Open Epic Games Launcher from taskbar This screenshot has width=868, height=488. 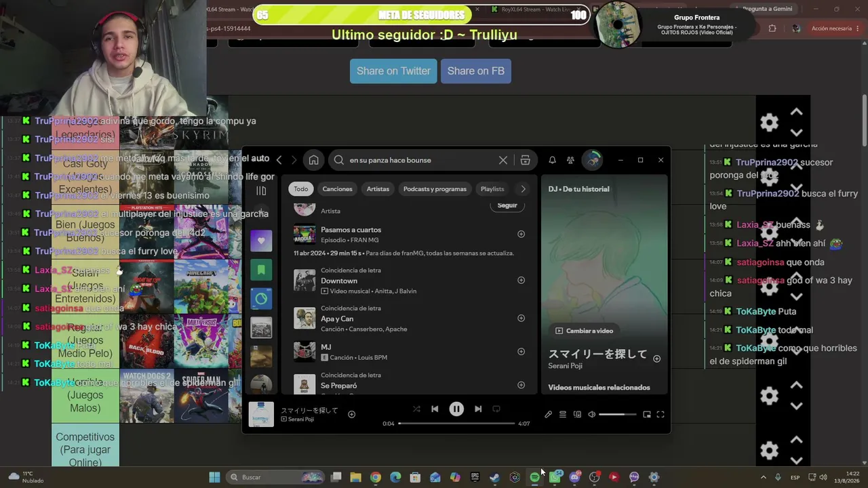475,477
